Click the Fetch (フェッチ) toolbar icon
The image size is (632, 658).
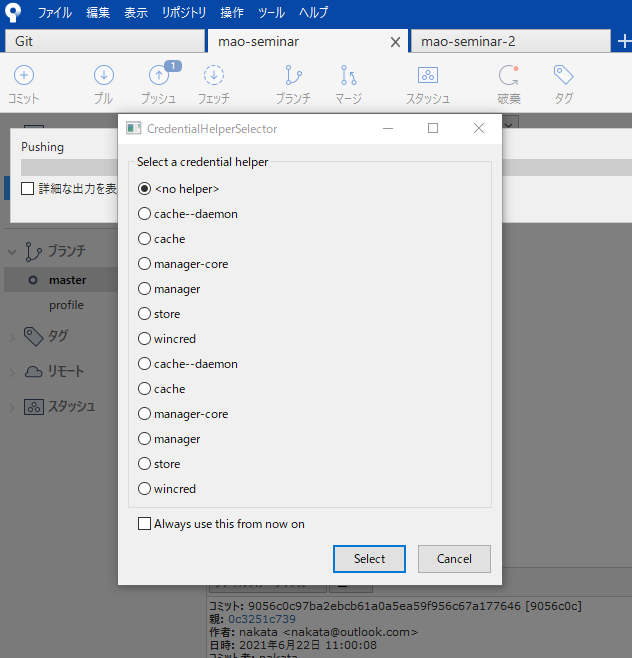point(214,76)
